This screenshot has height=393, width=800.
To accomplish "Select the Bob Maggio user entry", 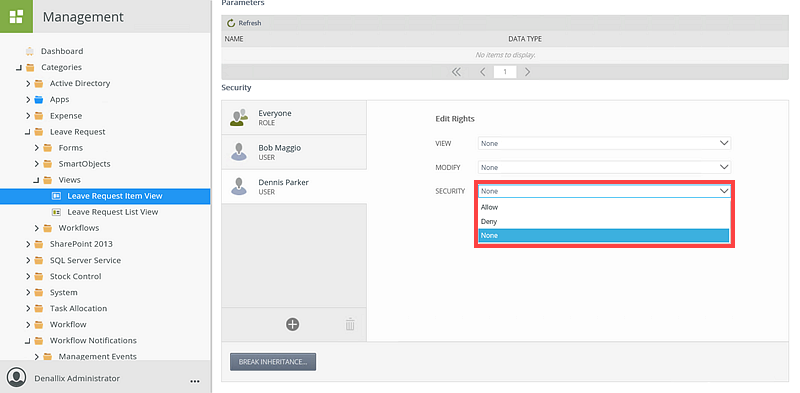I will click(294, 152).
